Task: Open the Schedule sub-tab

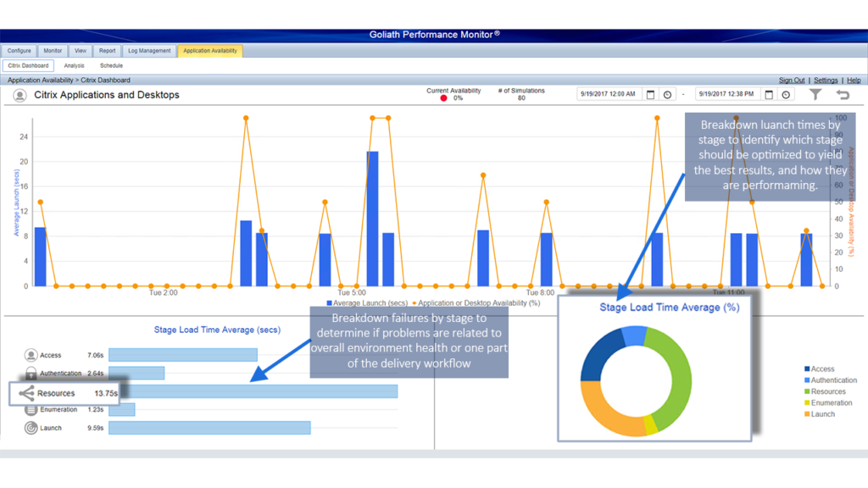Action: [111, 66]
